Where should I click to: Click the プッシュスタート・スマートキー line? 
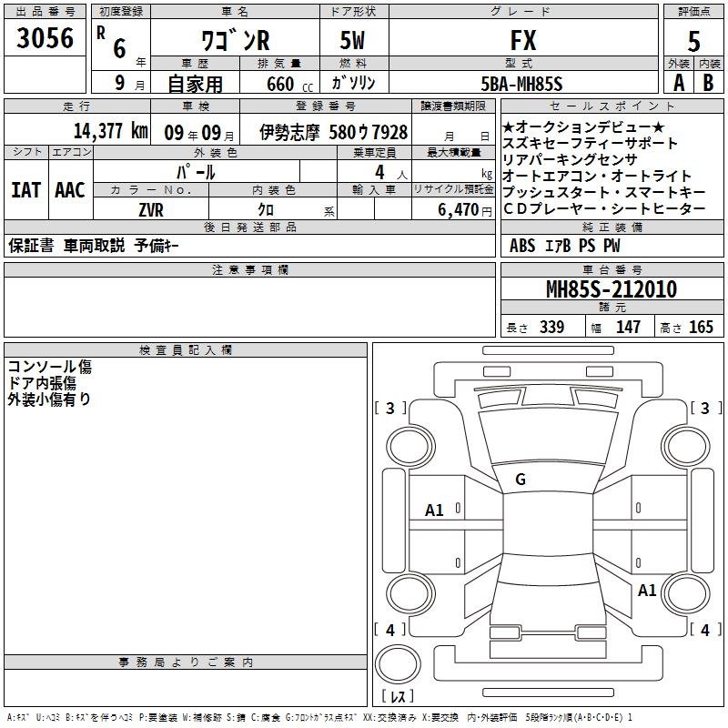click(x=604, y=192)
